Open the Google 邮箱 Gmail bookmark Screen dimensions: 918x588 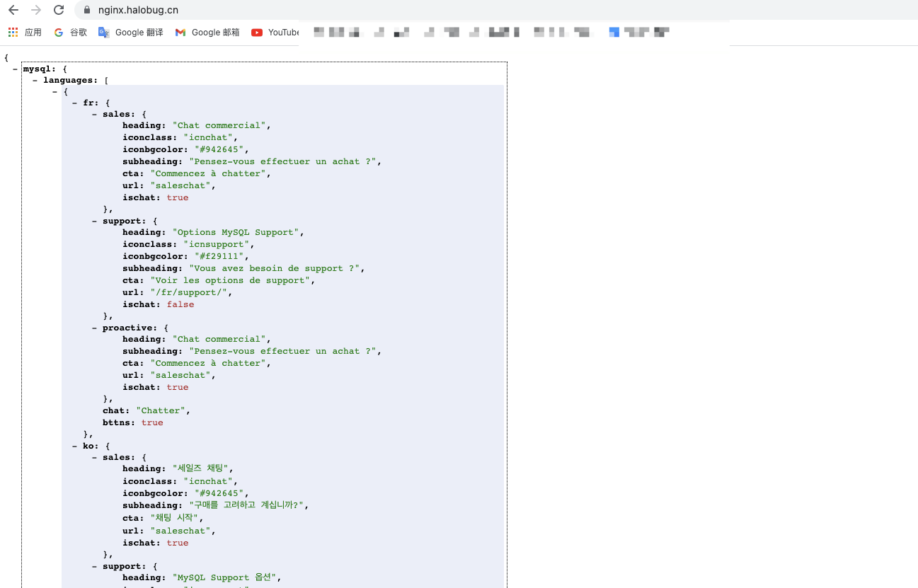(x=207, y=32)
